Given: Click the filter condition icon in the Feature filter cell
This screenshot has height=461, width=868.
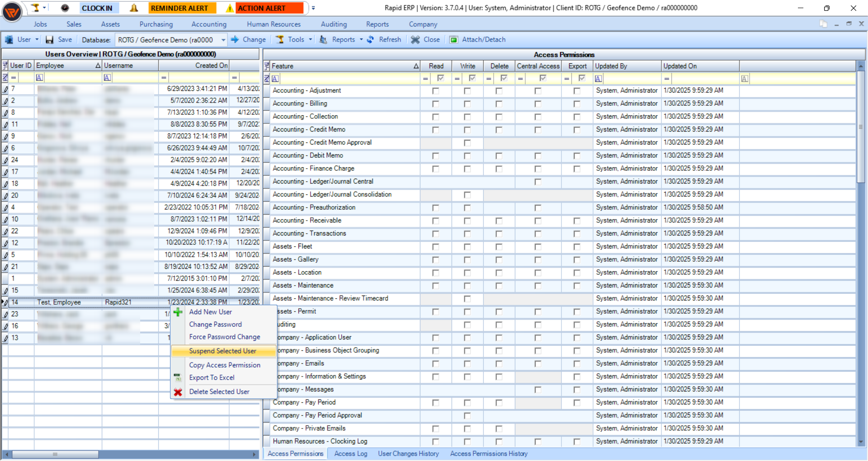Looking at the screenshot, I should (275, 79).
